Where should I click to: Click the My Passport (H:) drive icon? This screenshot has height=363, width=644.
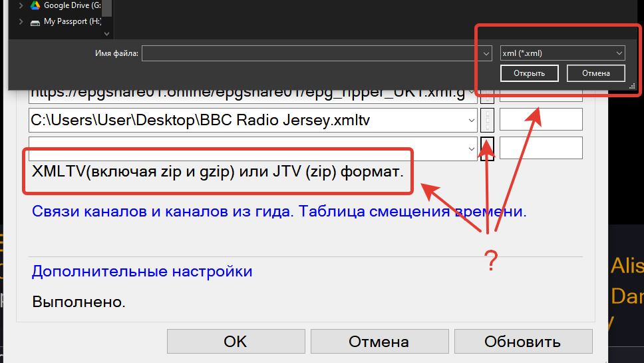pyautogui.click(x=35, y=22)
